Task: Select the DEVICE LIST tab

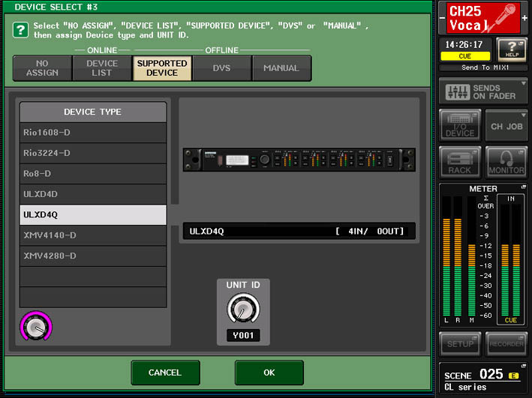Action: [102, 68]
